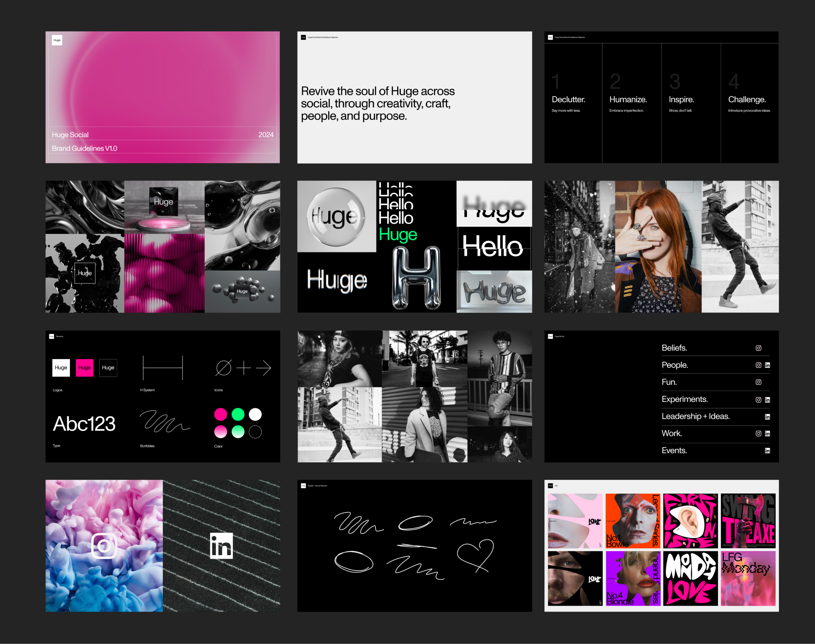This screenshot has height=644, width=815.
Task: Select "Introduce provocative ideas." caption
Action: [749, 110]
